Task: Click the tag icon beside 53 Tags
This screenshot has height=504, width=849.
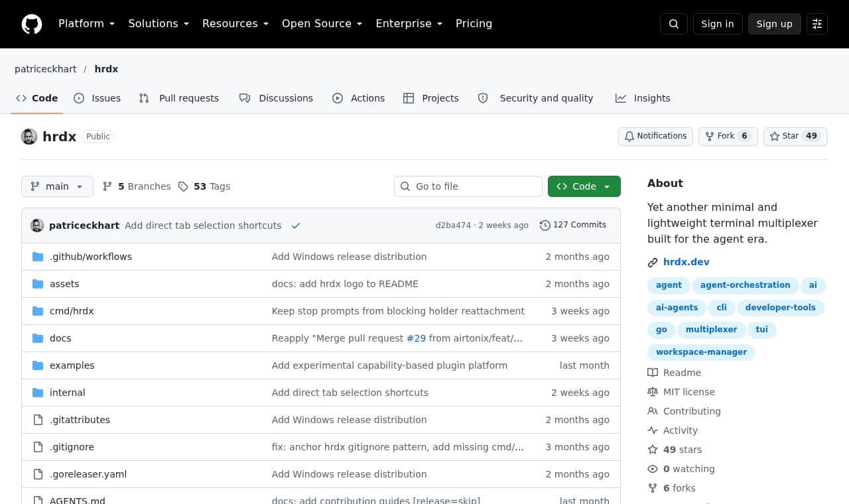Action: click(x=183, y=186)
